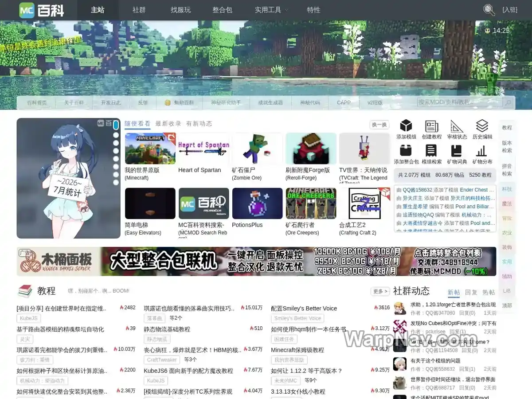532x399 pixels.
Task: Open 成就生成器 link
Action: [x=270, y=102]
